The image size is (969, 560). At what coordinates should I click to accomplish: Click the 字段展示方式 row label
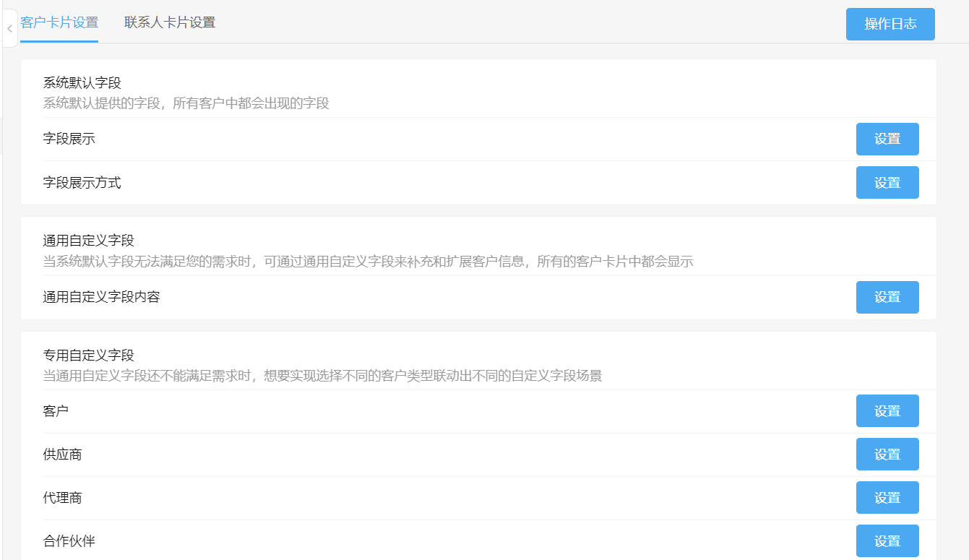(82, 183)
